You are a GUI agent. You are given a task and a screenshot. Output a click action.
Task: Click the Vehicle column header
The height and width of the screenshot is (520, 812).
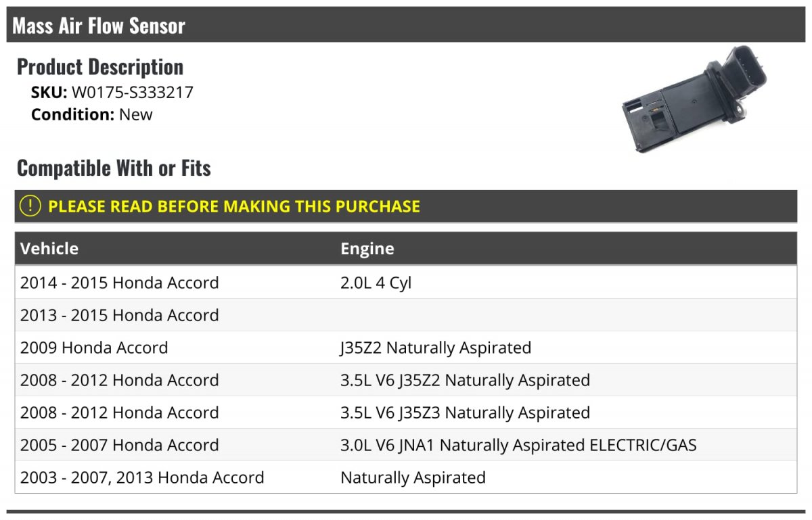49,248
